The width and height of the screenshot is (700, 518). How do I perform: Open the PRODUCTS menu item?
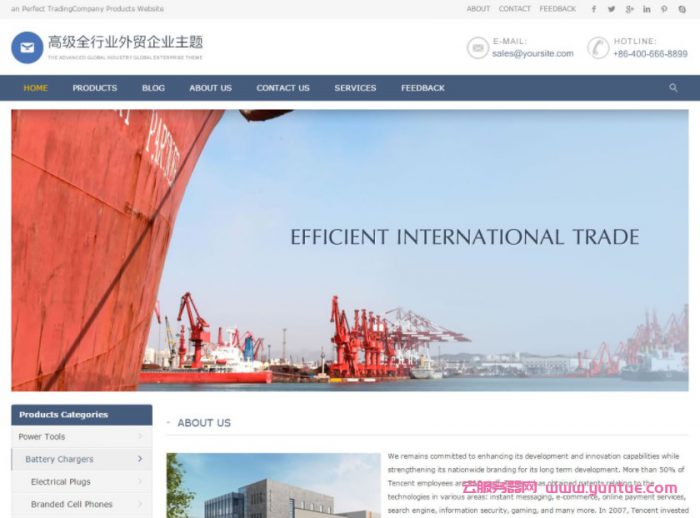[95, 88]
